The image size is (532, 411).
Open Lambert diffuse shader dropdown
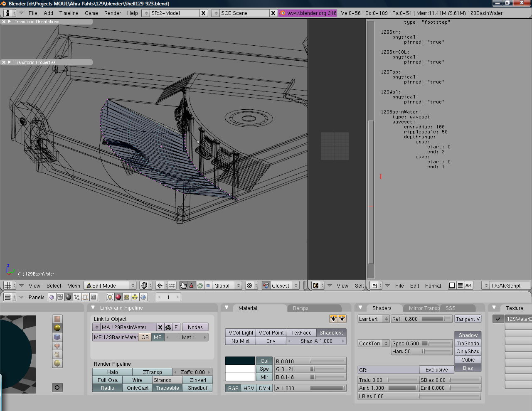pos(374,319)
